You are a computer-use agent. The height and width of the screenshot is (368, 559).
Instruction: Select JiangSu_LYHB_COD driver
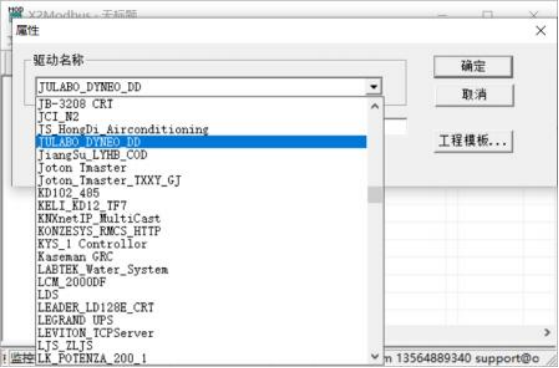coord(201,155)
